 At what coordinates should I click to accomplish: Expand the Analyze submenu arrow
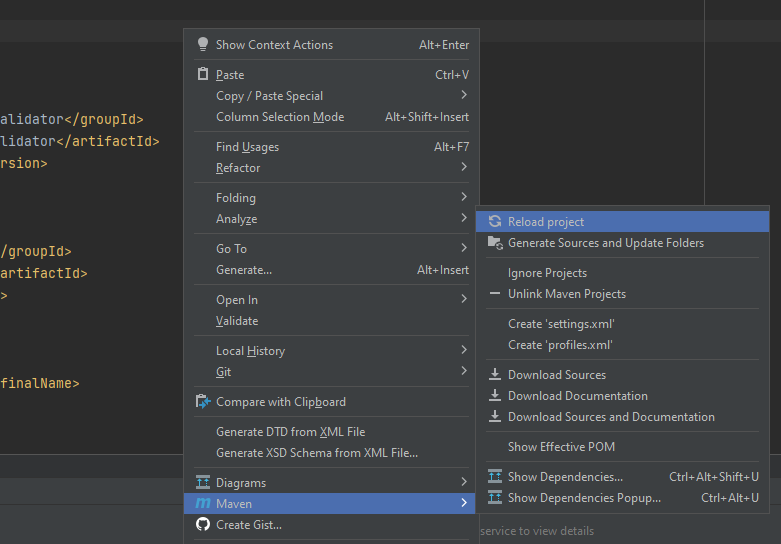click(x=464, y=218)
